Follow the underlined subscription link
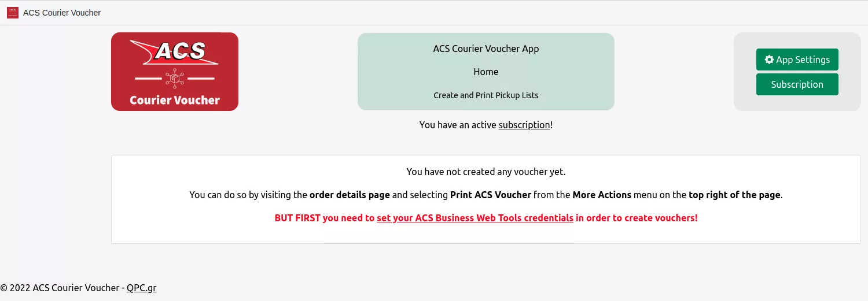 (524, 125)
